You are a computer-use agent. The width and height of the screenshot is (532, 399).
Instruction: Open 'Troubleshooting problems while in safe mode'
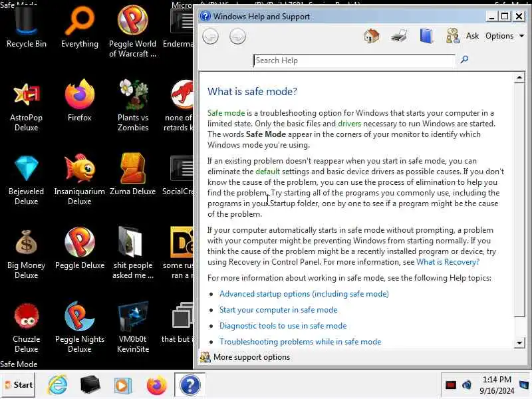coord(301,342)
